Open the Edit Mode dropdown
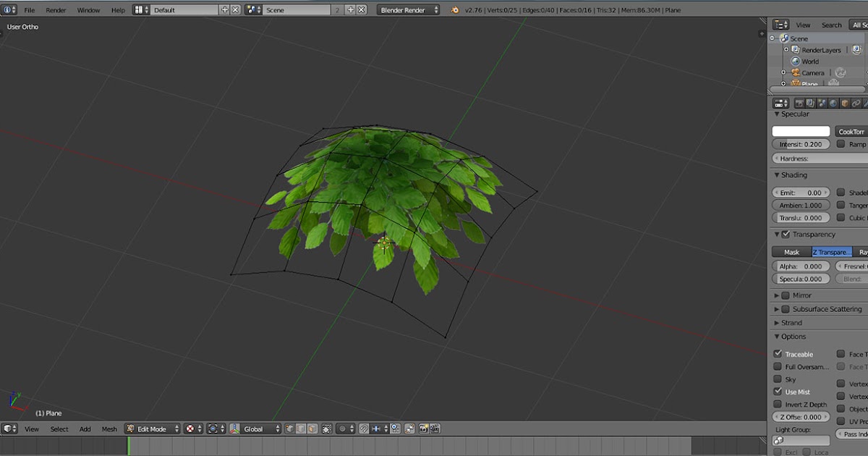Viewport: 868px width, 456px height. tap(152, 428)
